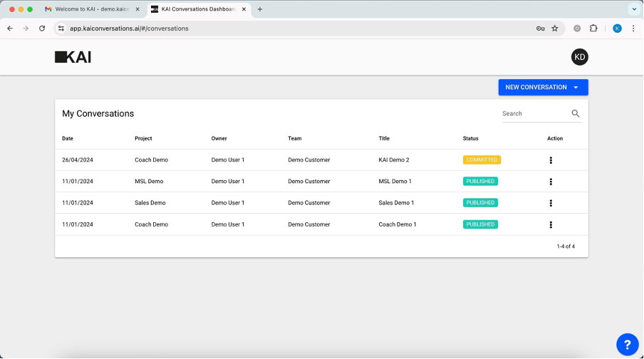Open the blue help question mark button
644x359 pixels.
coord(627,344)
